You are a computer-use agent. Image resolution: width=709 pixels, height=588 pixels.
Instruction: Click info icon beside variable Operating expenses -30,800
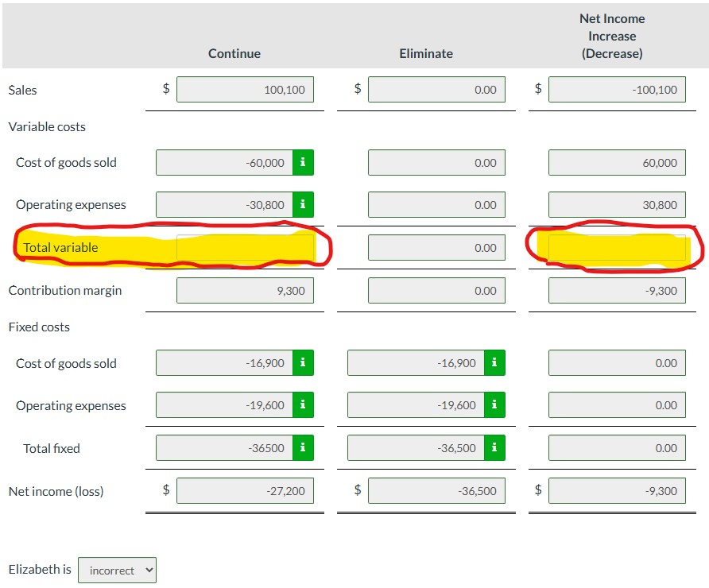[303, 205]
